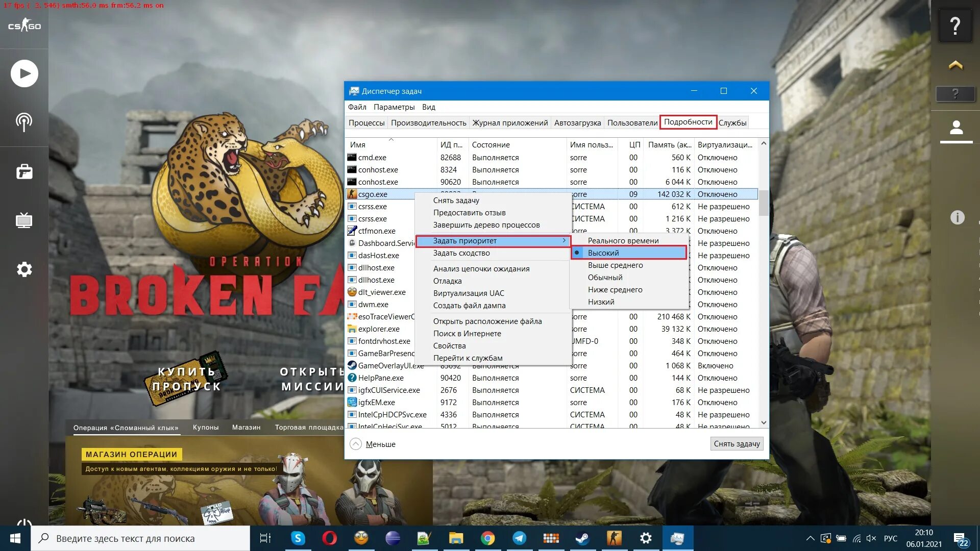The width and height of the screenshot is (980, 551).
Task: Click the Wi-Fi network tray icon
Action: (x=856, y=538)
